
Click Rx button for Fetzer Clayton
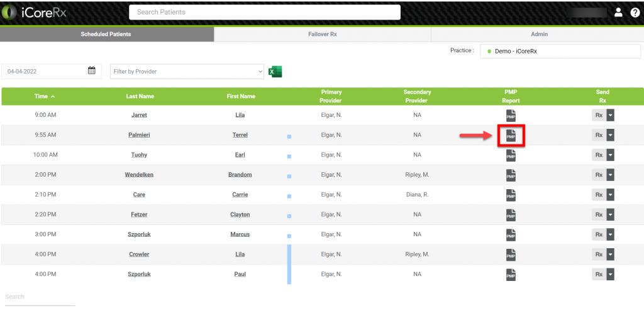point(599,214)
